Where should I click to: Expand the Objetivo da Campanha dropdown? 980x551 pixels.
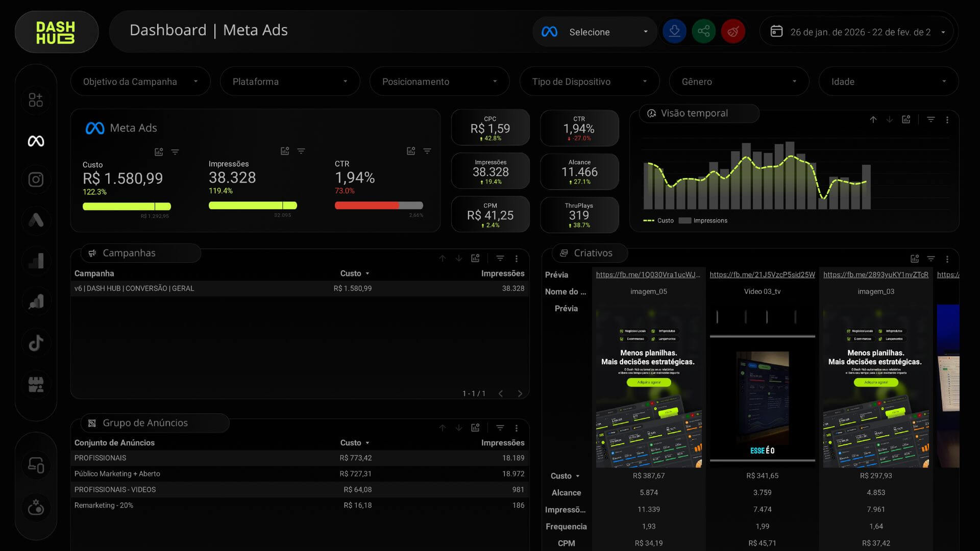click(x=140, y=82)
